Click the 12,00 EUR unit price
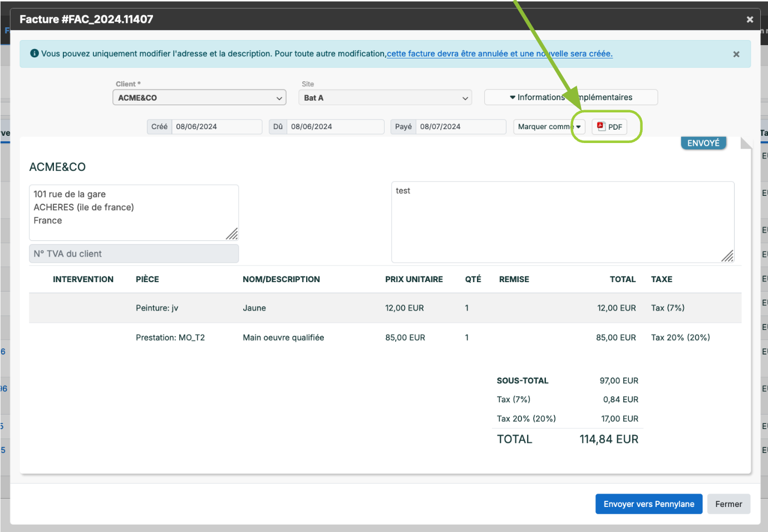The height and width of the screenshot is (532, 768). pos(405,308)
